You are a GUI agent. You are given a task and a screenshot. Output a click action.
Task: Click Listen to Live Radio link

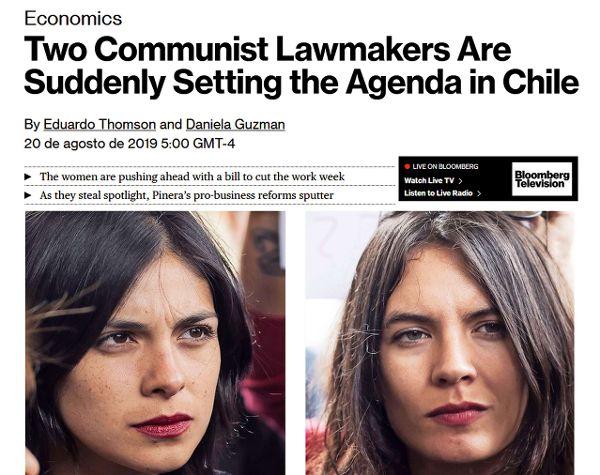click(439, 193)
